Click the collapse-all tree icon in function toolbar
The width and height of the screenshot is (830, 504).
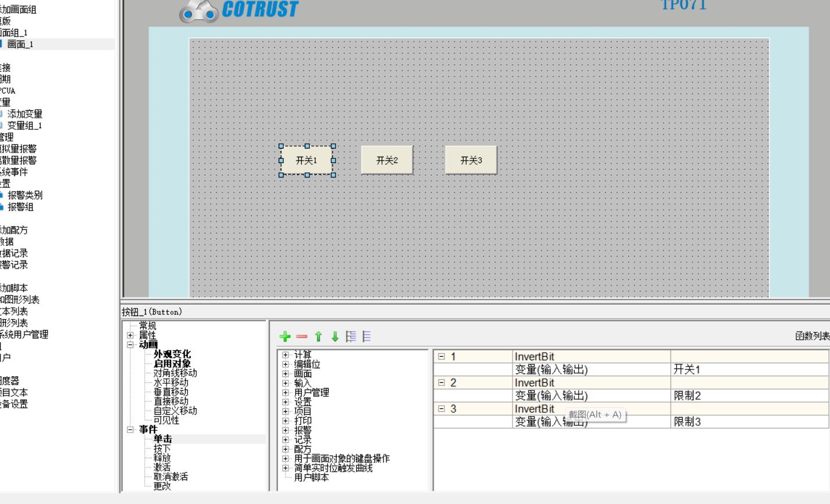tap(367, 336)
